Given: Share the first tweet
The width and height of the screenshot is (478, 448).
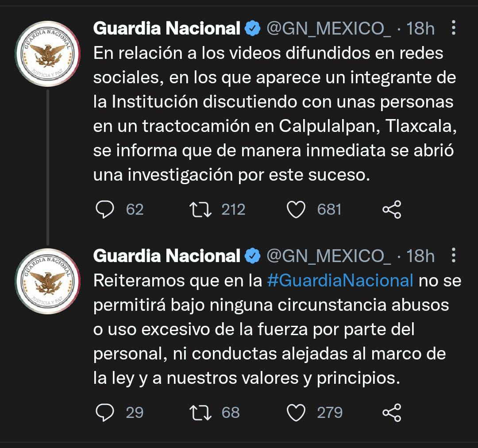Looking at the screenshot, I should (x=391, y=209).
